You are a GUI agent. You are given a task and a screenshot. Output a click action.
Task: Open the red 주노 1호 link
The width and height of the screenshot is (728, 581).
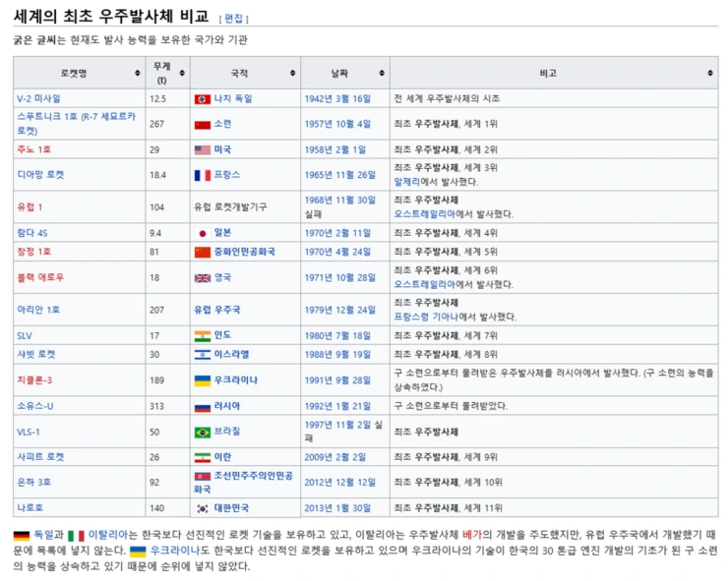click(x=33, y=149)
